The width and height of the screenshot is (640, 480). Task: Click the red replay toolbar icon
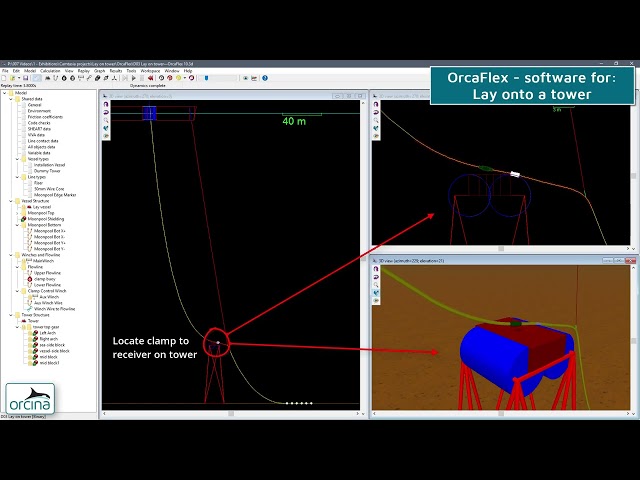170,78
